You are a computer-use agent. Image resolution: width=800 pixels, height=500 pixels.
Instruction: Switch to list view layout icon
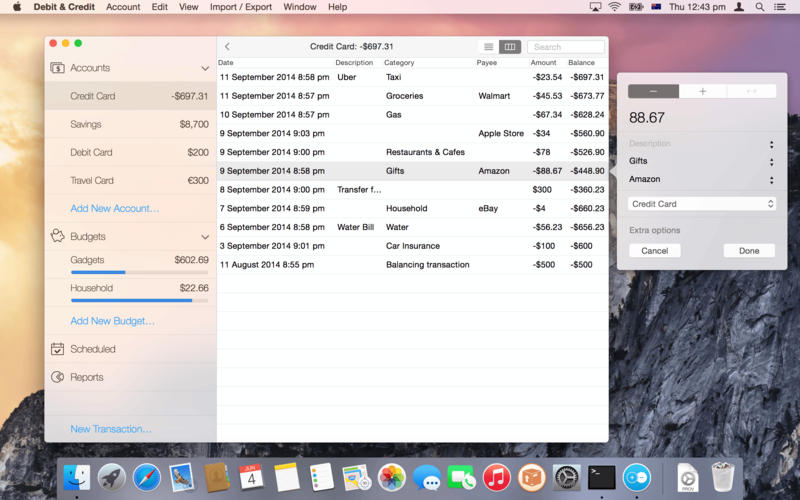pos(488,47)
